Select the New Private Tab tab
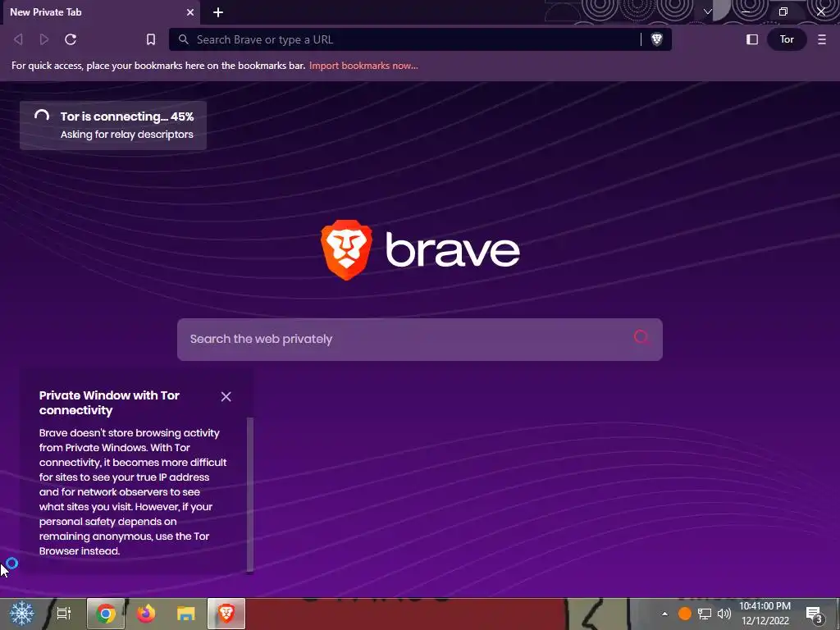This screenshot has width=840, height=630. [x=101, y=11]
